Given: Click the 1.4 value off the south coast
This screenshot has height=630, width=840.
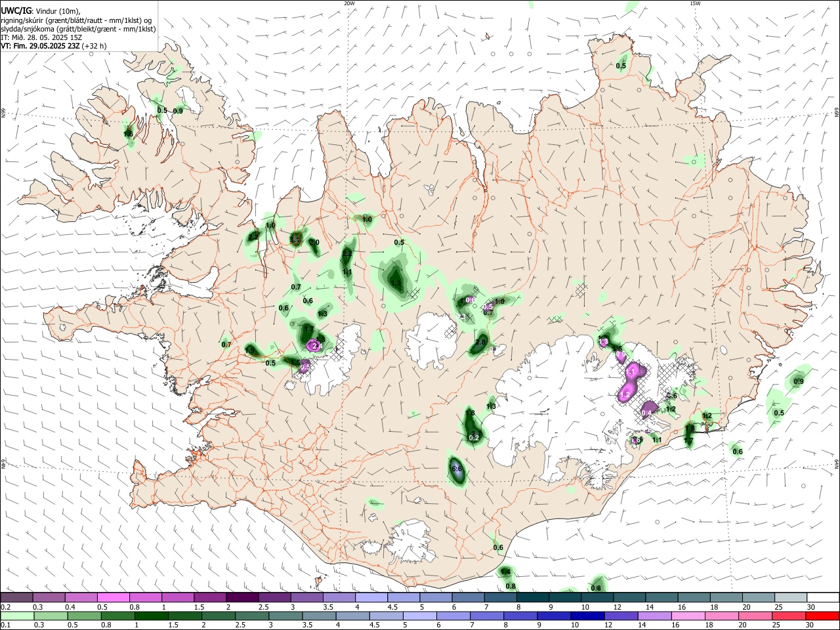Looking at the screenshot, I should point(505,572).
